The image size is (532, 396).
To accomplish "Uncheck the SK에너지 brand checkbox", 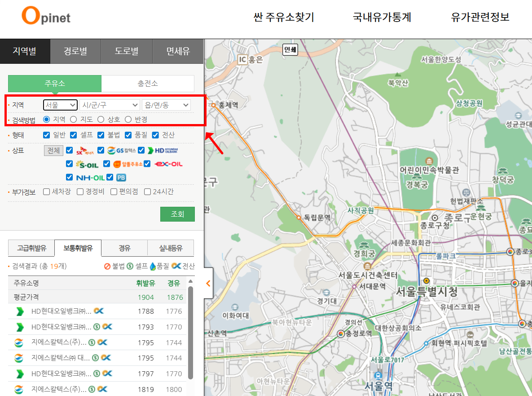I will tap(70, 150).
